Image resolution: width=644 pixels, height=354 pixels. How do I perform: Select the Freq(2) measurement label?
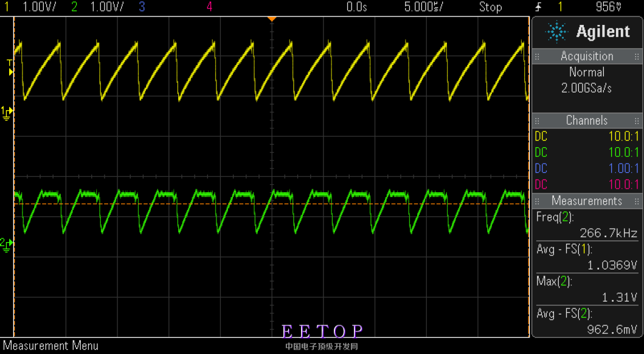coord(555,217)
